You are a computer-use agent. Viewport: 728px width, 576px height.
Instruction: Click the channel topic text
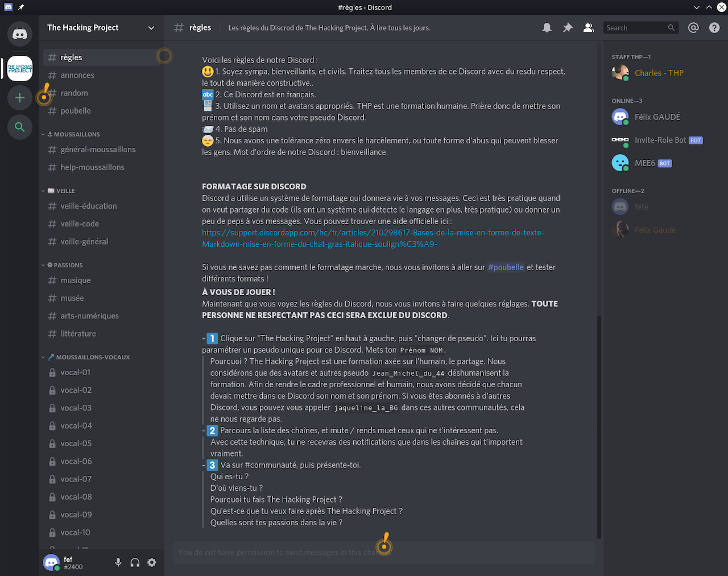(x=329, y=28)
